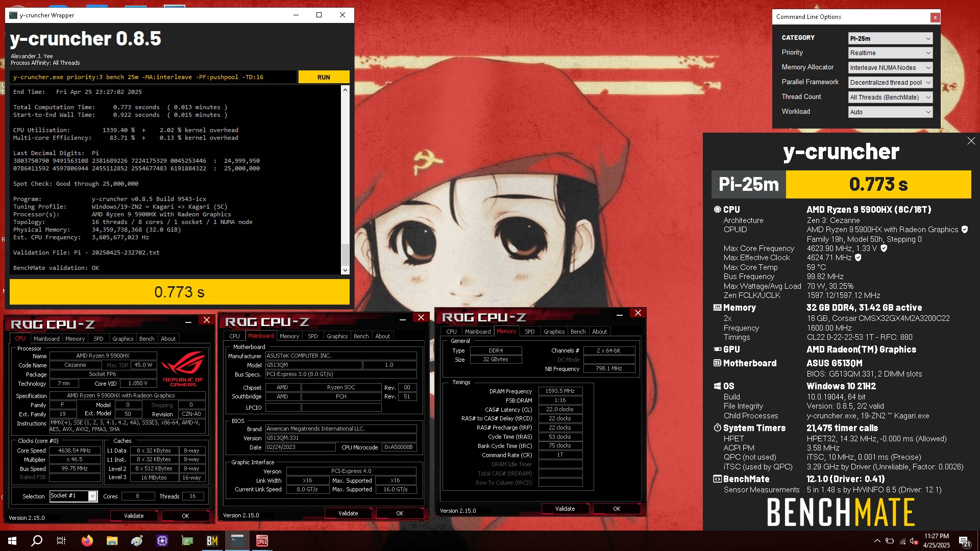The image size is (980, 551).
Task: Click OK in the middle CPU-Z window
Action: pyautogui.click(x=400, y=513)
